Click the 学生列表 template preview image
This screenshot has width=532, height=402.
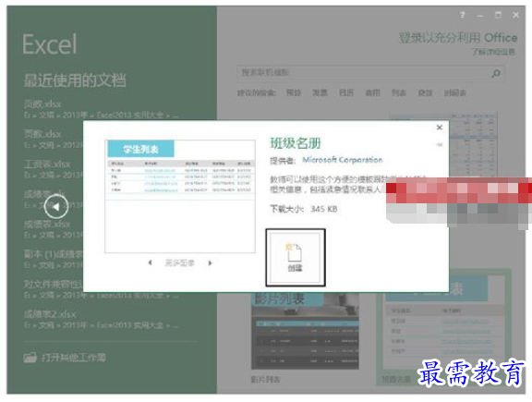pos(180,196)
